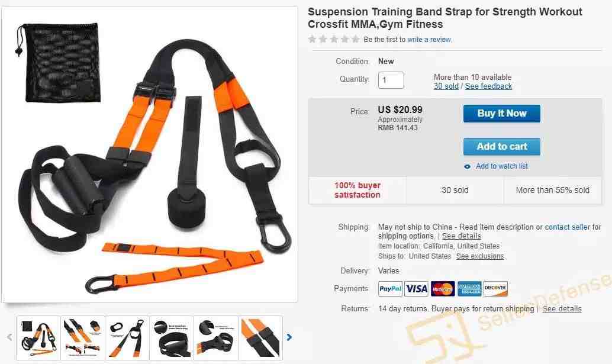The image size is (612, 364).
Task: Click the previous thumbnails arrow
Action: (x=9, y=337)
